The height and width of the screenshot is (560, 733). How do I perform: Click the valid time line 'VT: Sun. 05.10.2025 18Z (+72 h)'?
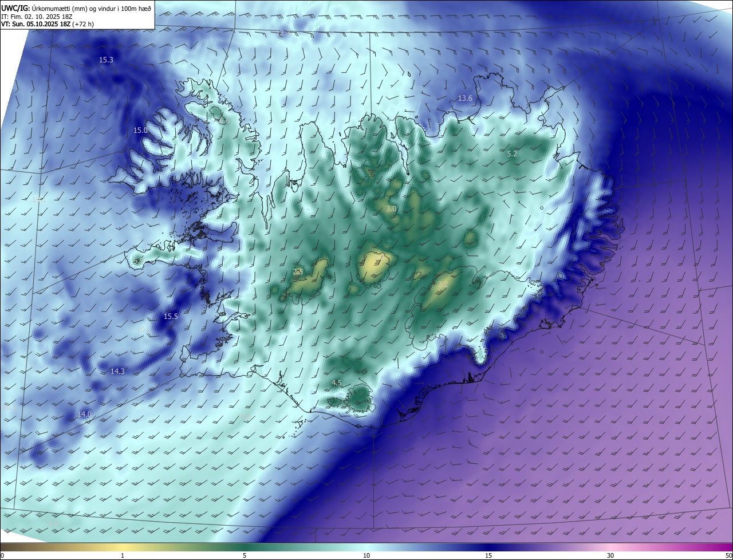tap(48, 25)
